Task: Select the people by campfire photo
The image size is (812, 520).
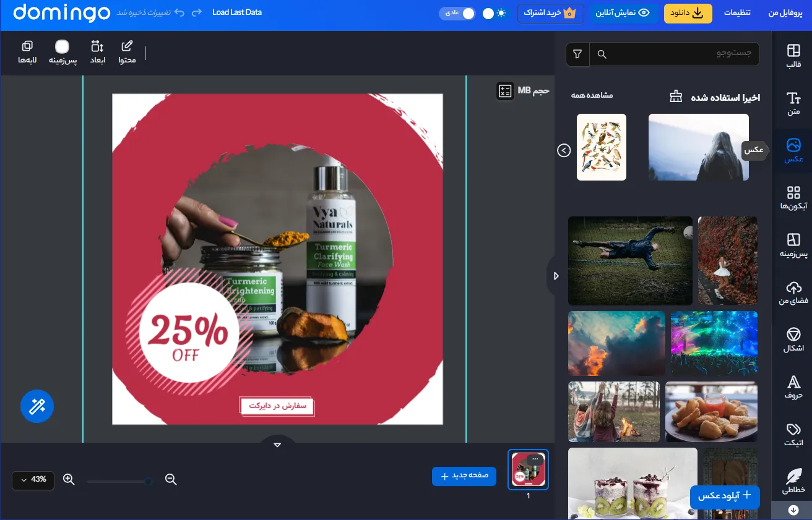Action: click(614, 412)
